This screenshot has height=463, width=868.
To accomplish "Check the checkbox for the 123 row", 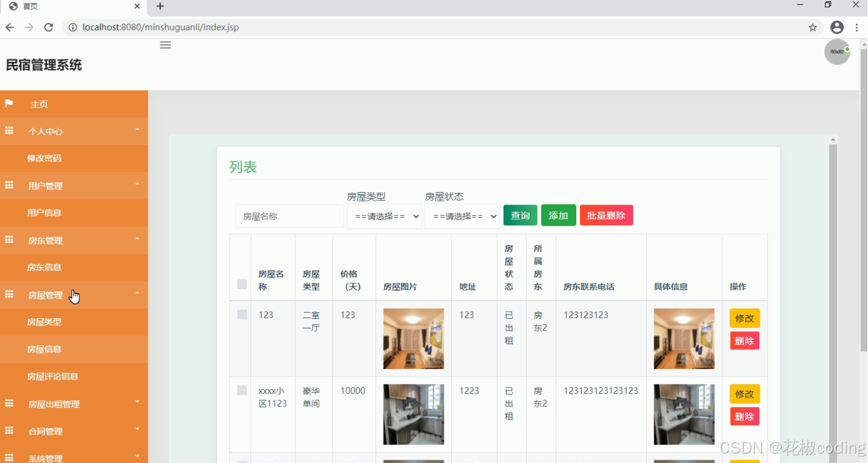I will pos(241,315).
